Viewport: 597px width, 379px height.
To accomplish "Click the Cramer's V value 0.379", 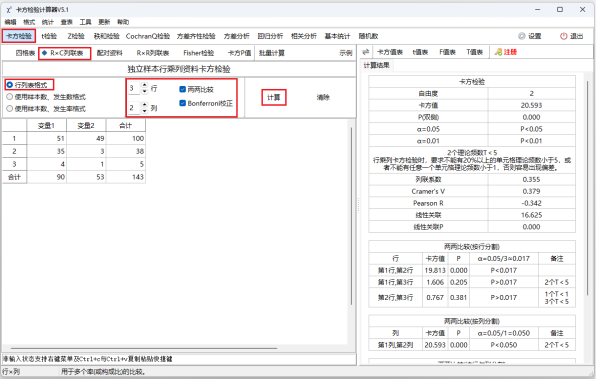I will 531,191.
